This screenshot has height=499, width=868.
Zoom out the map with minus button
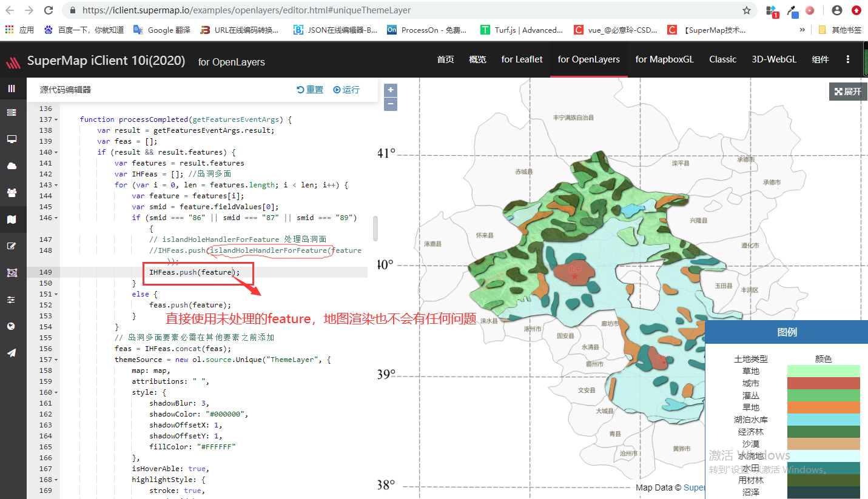pyautogui.click(x=391, y=104)
